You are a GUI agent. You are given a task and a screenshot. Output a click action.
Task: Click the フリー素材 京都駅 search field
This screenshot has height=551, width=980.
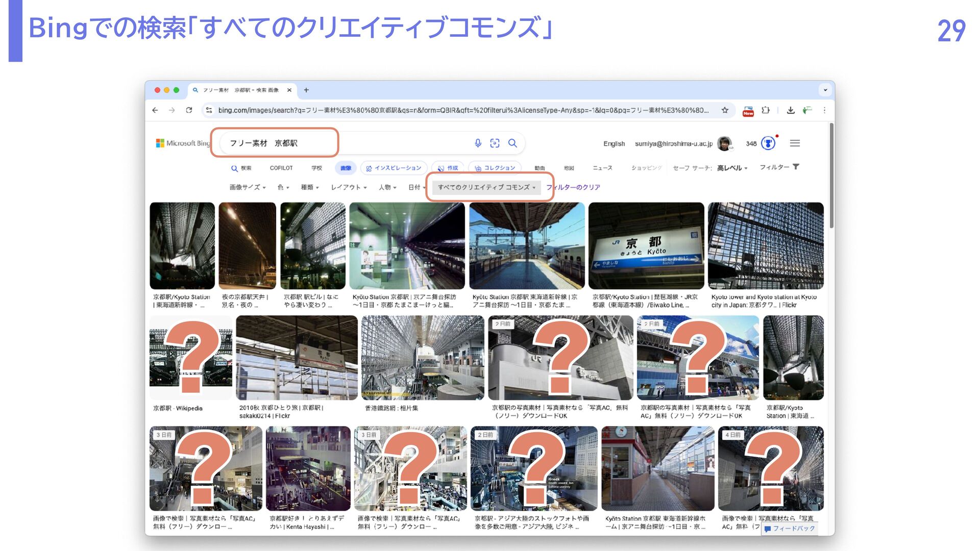click(276, 143)
